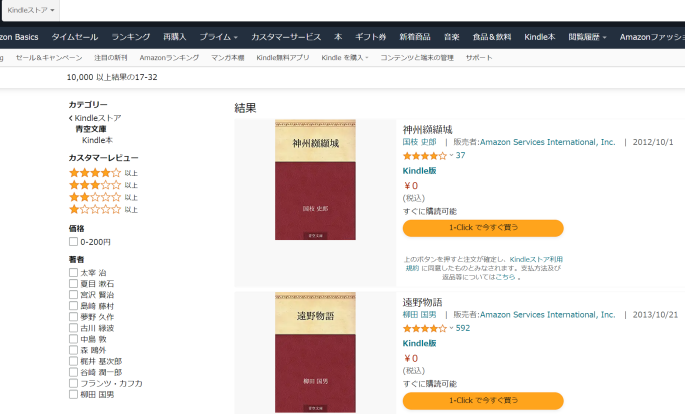
Task: Open the セール&キャンペーン sub-navigation tab
Action: tap(49, 58)
